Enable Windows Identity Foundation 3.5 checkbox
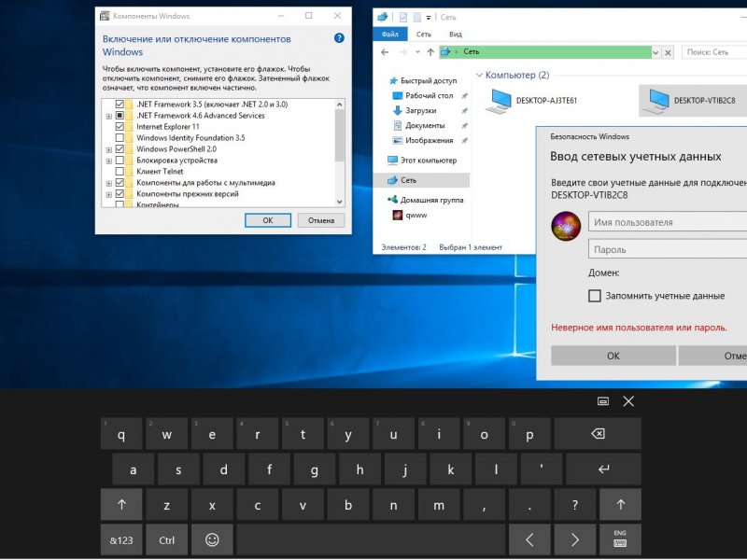Image resolution: width=747 pixels, height=560 pixels. click(x=120, y=137)
